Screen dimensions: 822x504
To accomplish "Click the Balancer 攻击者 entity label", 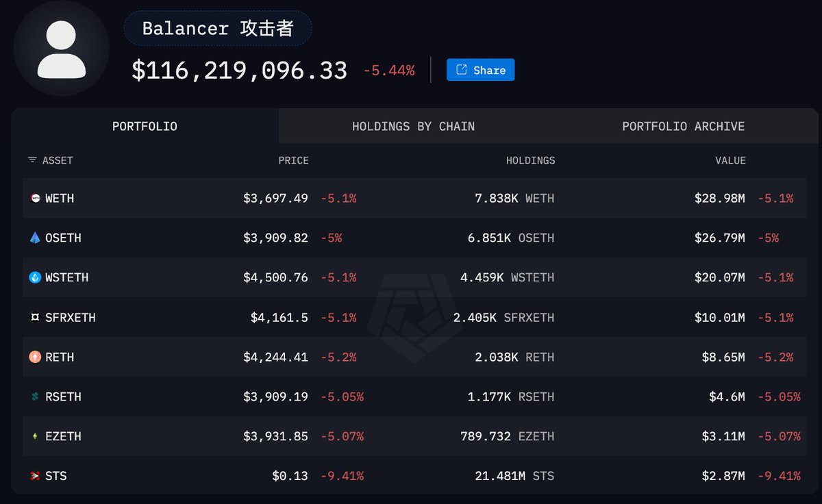I will (x=218, y=29).
